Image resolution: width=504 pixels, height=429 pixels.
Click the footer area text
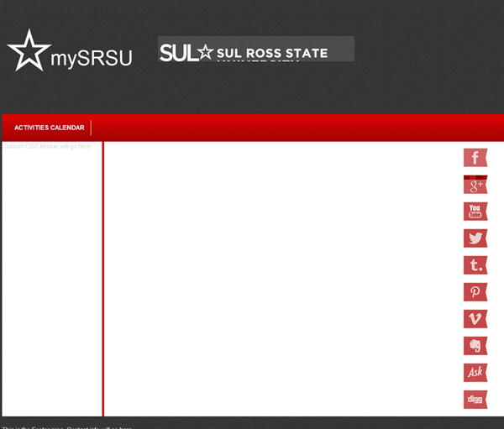point(67,426)
